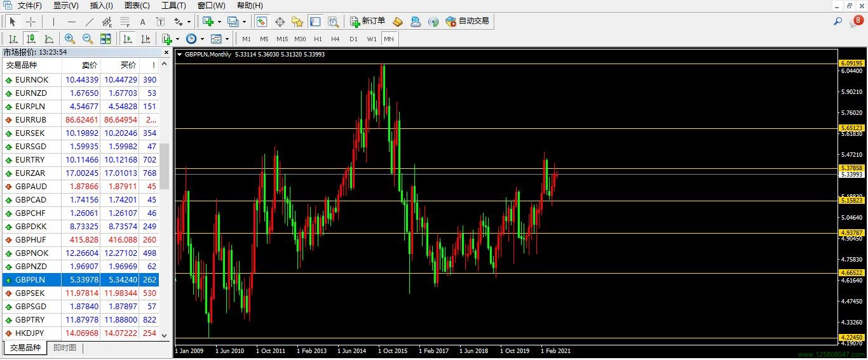Toggle the standard cursor mode
The width and height of the screenshot is (868, 360).
(13, 22)
